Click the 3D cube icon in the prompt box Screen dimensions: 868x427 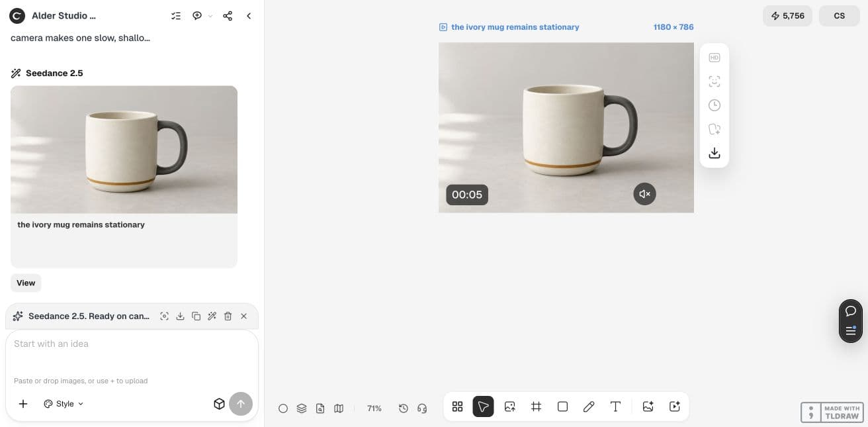[220, 404]
